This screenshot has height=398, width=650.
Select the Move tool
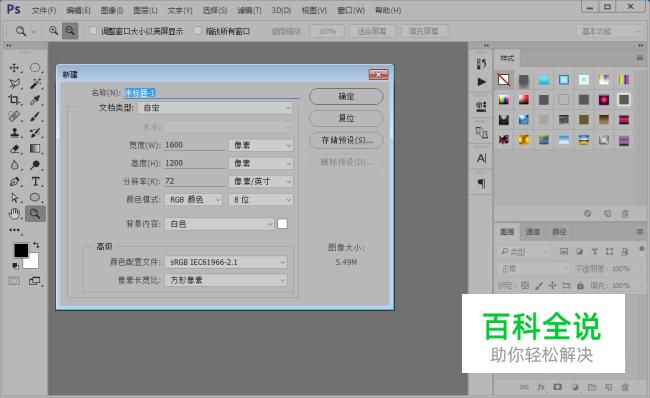click(x=15, y=68)
